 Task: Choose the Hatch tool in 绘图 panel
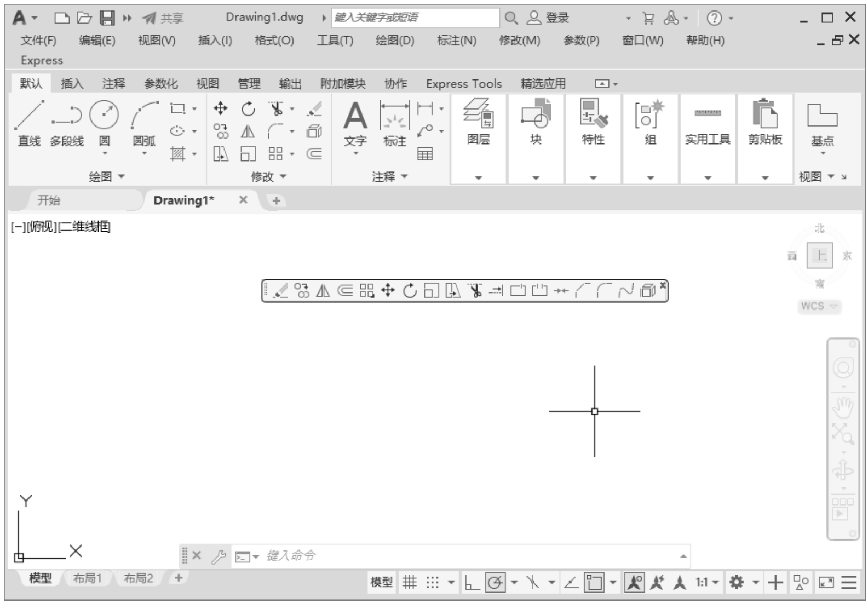click(177, 154)
